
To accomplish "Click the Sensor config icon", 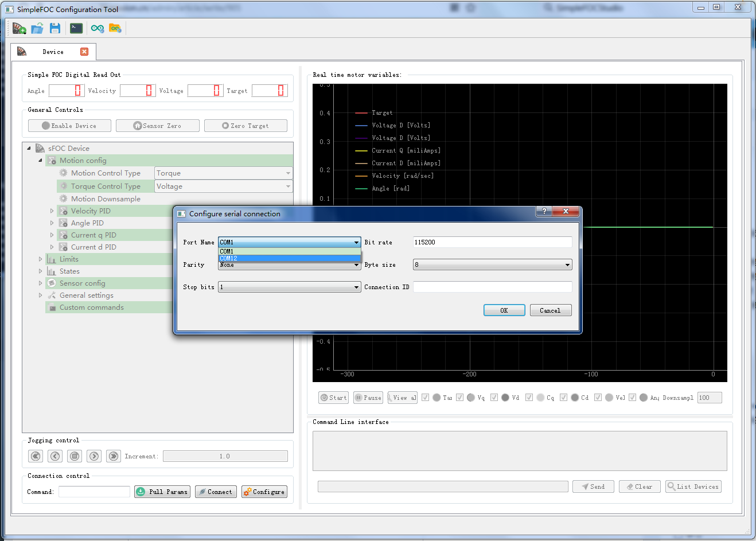I will pyautogui.click(x=52, y=283).
